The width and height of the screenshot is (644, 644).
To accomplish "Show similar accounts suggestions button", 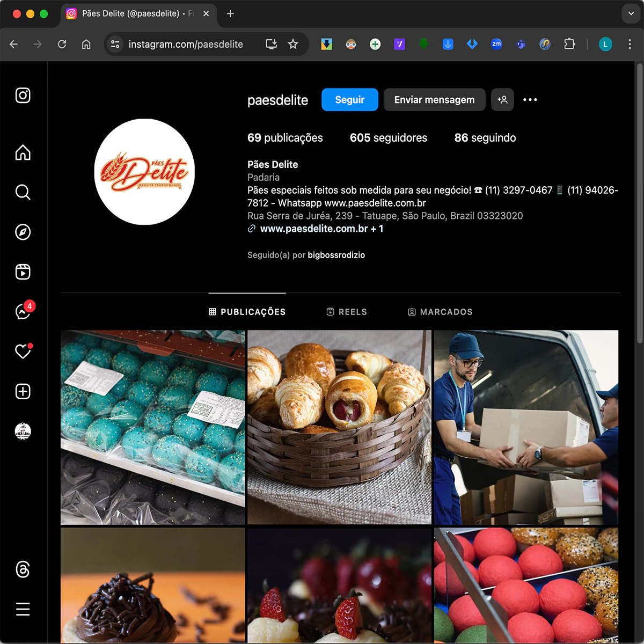I will (502, 100).
